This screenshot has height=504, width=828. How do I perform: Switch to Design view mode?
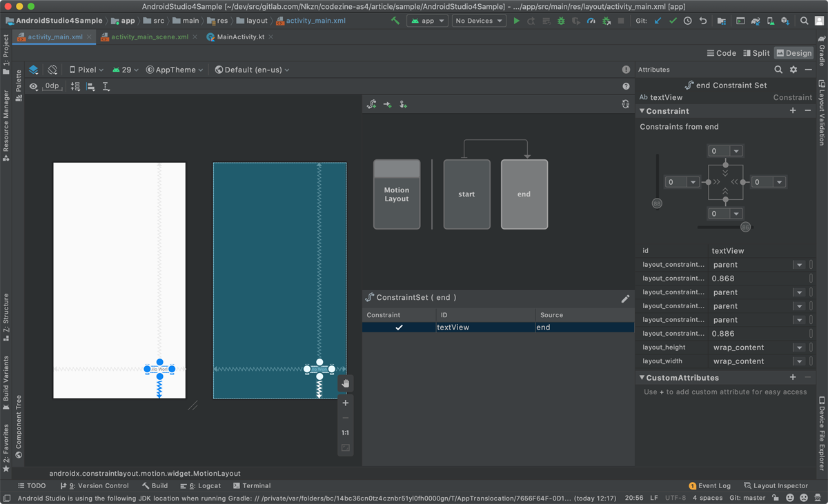(793, 53)
